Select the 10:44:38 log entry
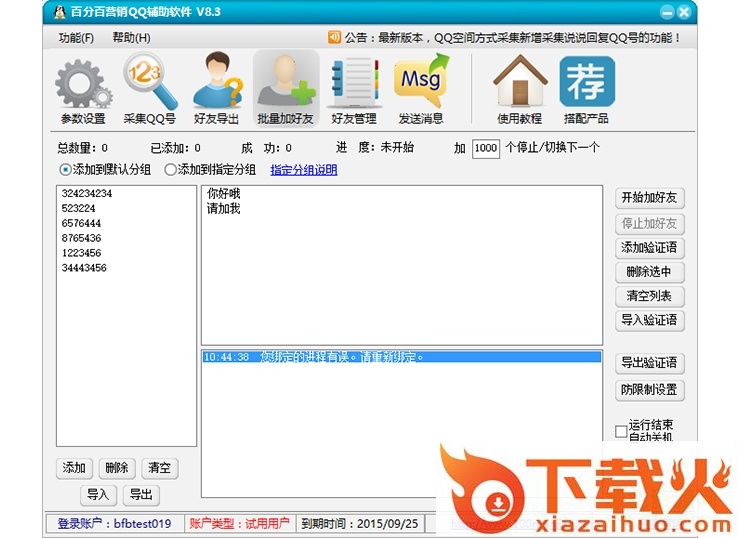Image resolution: width=740 pixels, height=538 pixels. pos(402,357)
